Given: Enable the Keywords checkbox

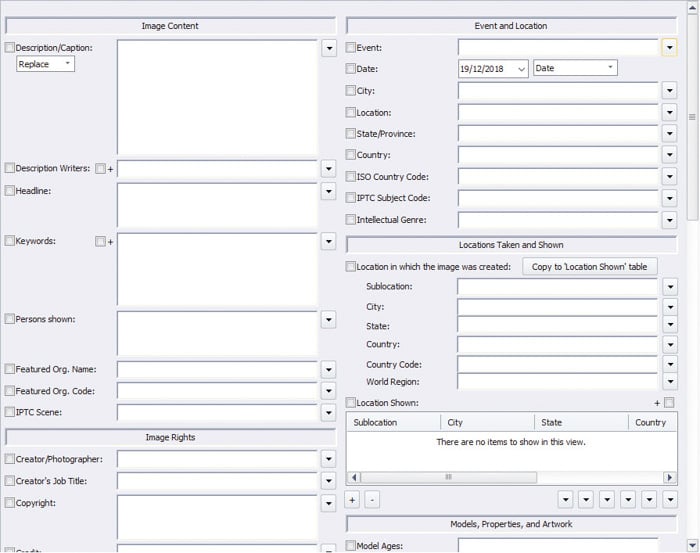Looking at the screenshot, I should [x=9, y=241].
